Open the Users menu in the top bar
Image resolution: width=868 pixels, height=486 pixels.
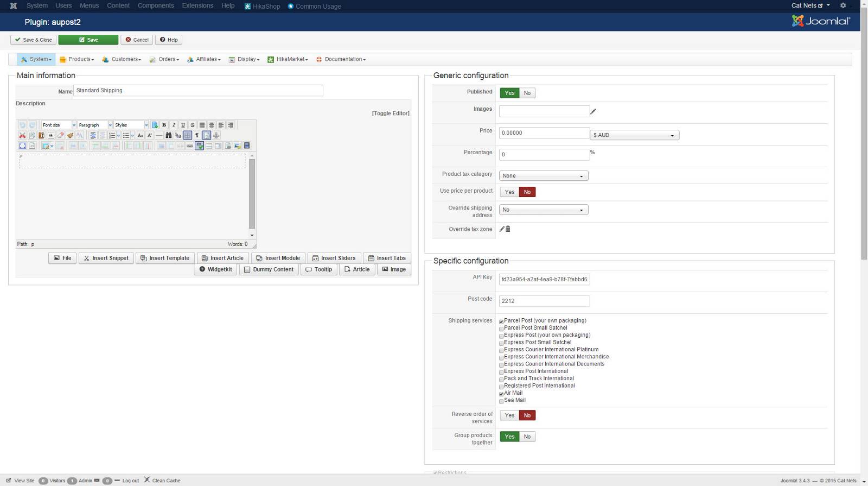pos(63,5)
